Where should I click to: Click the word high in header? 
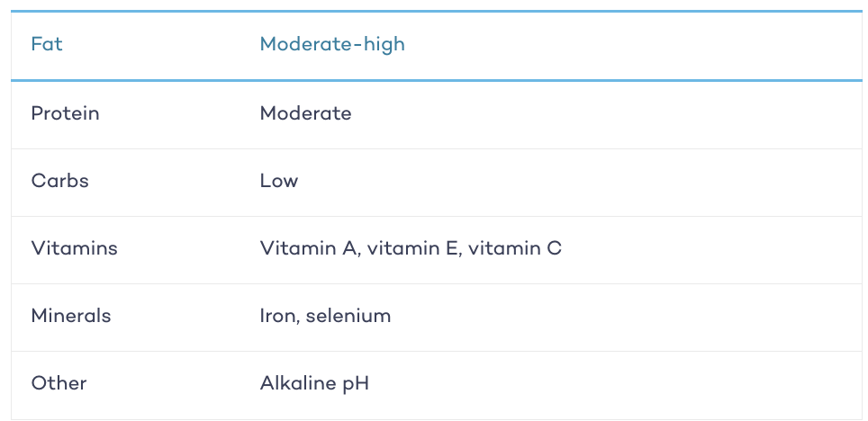coord(384,44)
